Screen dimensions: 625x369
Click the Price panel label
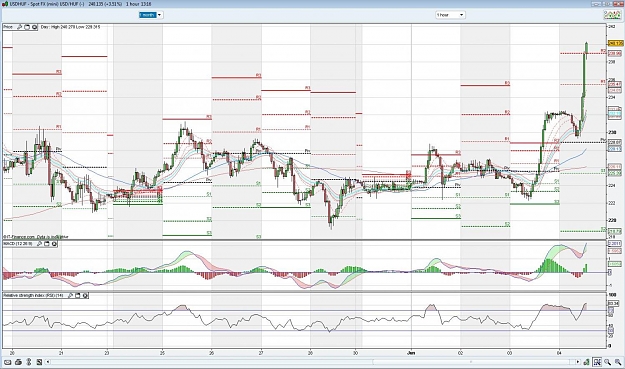click(8, 27)
